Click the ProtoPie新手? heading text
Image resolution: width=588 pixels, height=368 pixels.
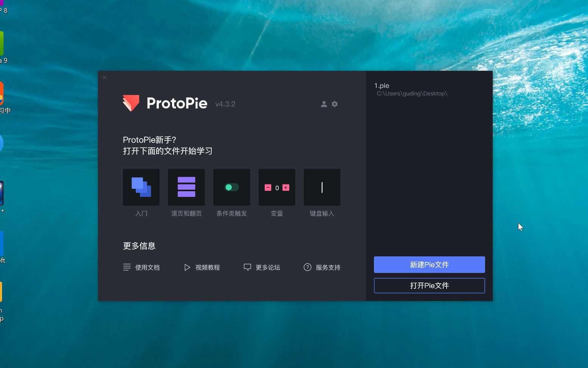coord(150,140)
